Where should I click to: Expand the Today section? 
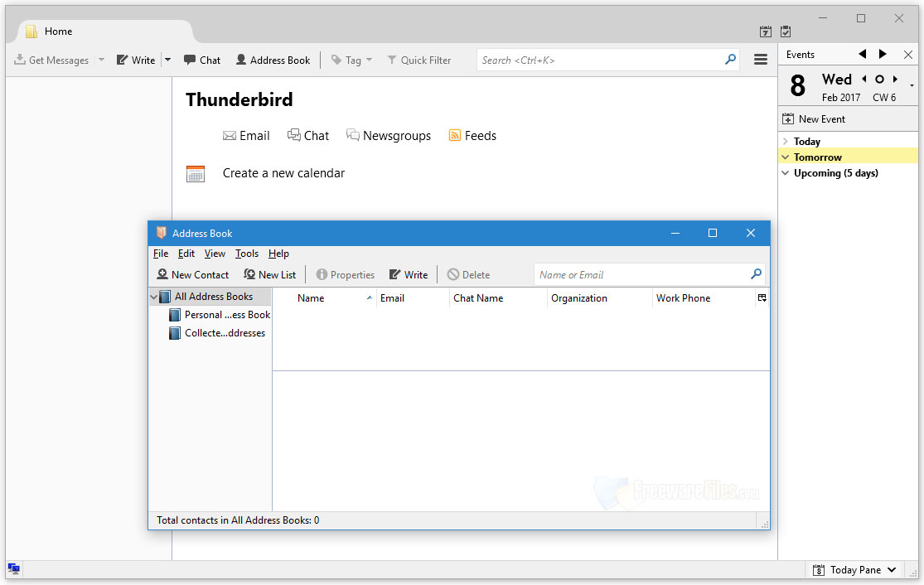[x=786, y=142]
